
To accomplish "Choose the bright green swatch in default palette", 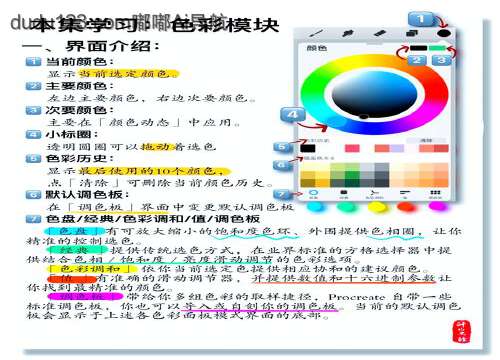I will tap(352, 175).
